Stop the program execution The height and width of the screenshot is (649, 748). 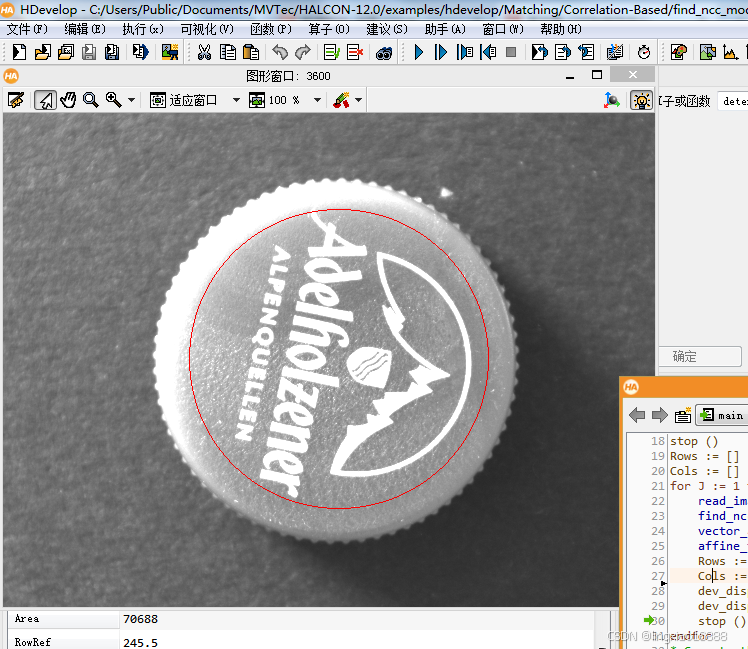(511, 52)
